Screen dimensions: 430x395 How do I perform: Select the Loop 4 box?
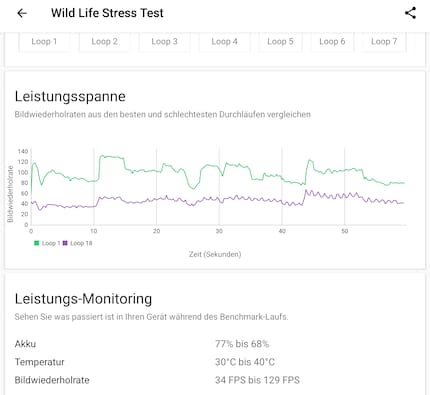[x=224, y=42]
